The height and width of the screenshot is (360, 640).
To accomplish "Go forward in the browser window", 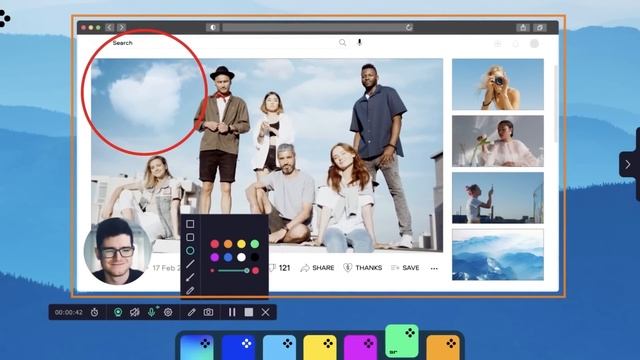I will (122, 27).
